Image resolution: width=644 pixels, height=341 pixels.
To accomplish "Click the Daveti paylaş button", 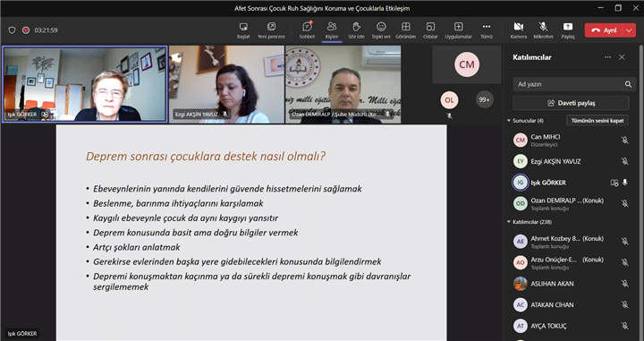I will (x=571, y=103).
